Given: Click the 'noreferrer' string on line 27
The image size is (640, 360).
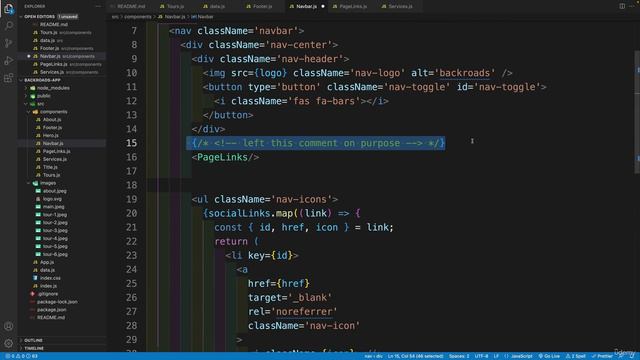Looking at the screenshot, I should point(304,312).
